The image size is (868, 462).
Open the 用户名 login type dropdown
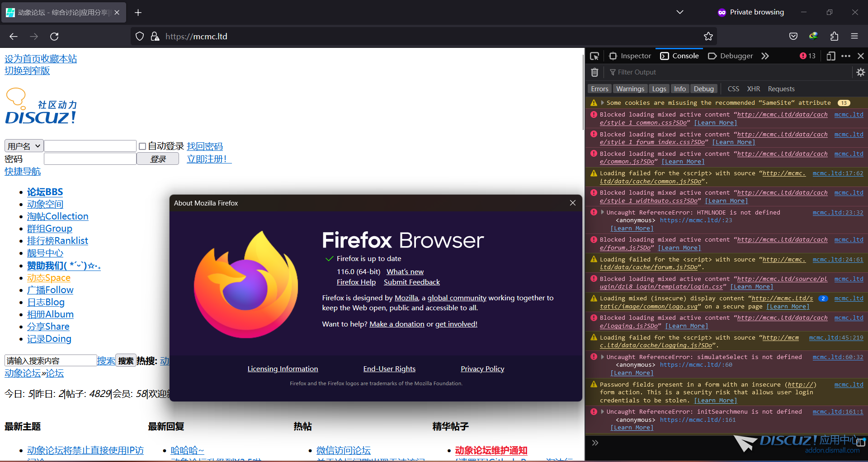[x=24, y=146]
